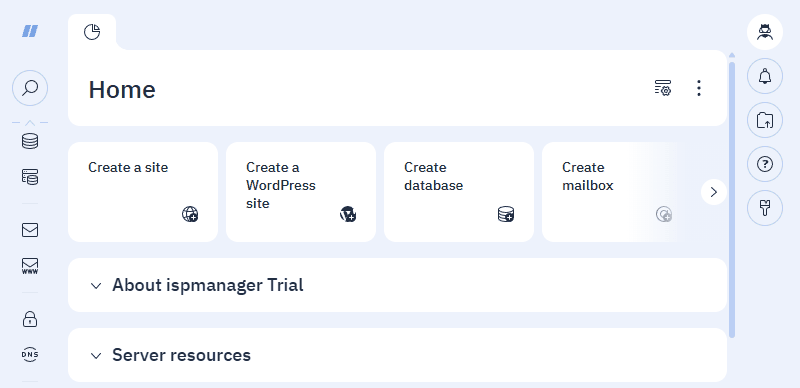The image size is (800, 388).
Task: Open the paintbrush appearance icon
Action: click(765, 208)
